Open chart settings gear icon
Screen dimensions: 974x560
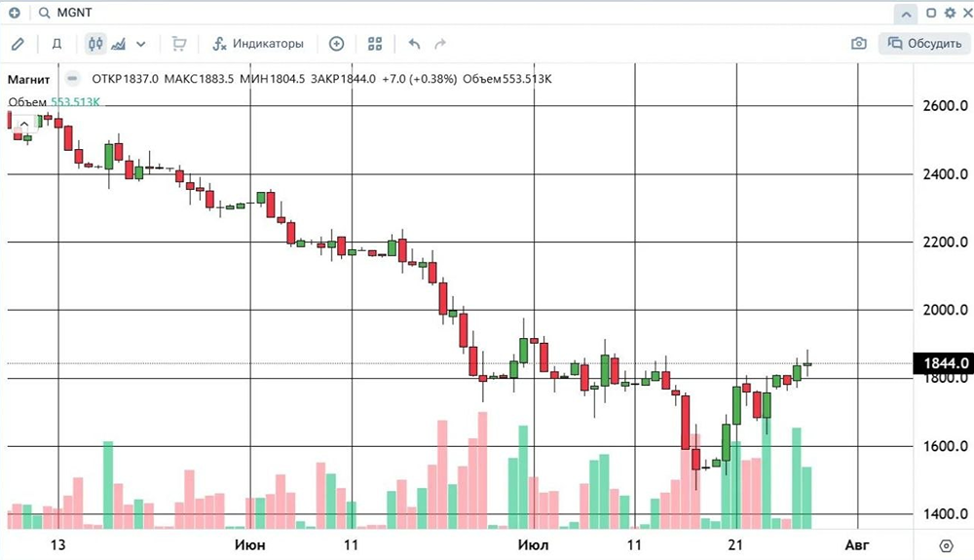(x=950, y=13)
